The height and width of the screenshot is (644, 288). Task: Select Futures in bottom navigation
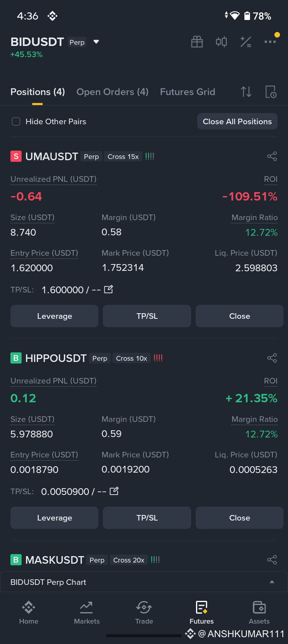pyautogui.click(x=202, y=613)
